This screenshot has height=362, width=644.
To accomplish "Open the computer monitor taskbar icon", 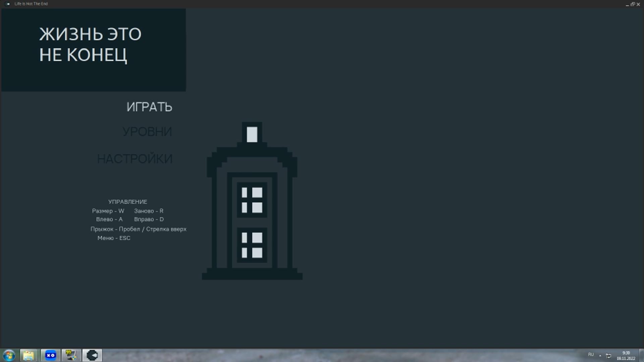I will click(x=71, y=355).
